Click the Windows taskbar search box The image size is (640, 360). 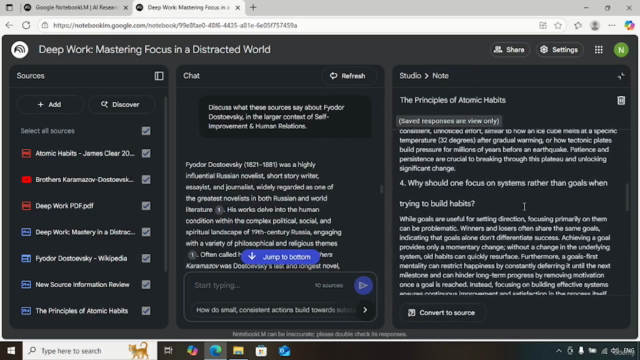[x=90, y=351]
